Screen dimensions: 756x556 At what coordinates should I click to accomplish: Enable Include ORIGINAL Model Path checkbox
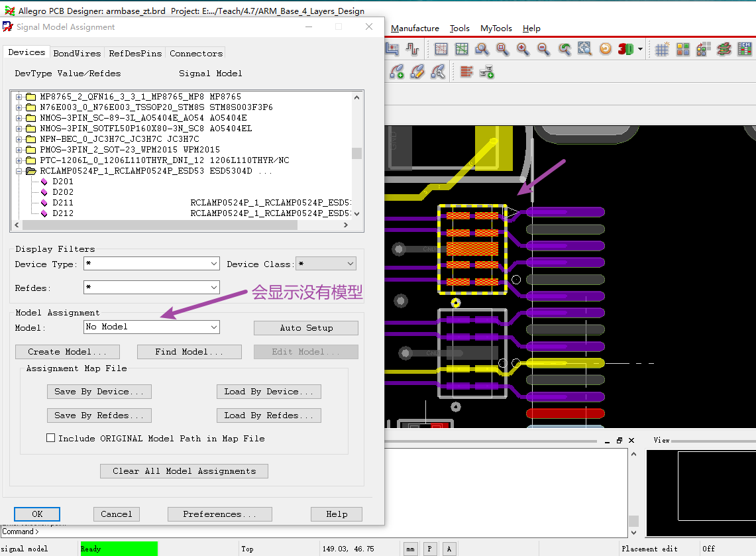click(50, 438)
